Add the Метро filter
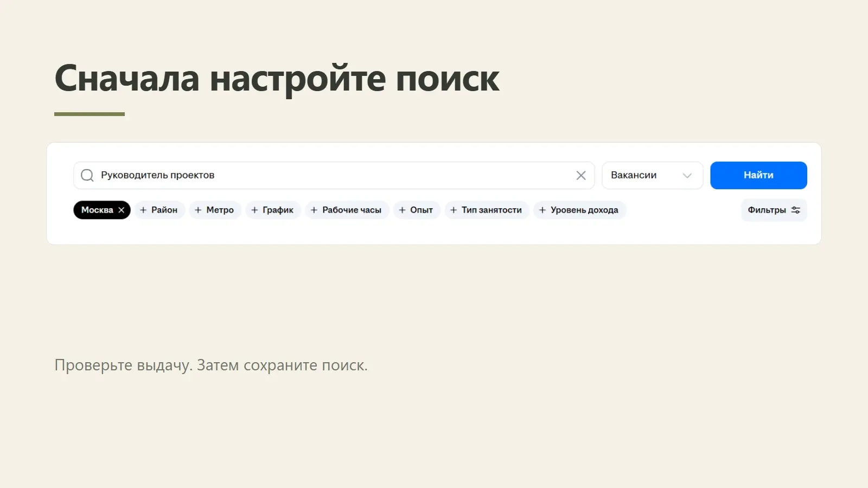This screenshot has height=488, width=868. (215, 210)
